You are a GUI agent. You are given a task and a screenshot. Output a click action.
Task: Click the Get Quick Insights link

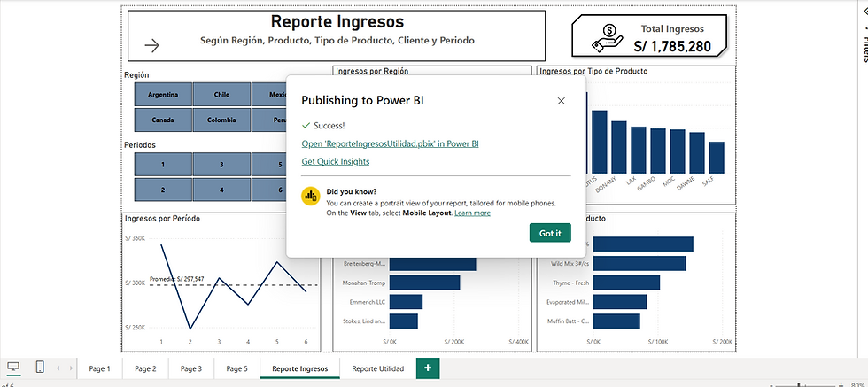[x=336, y=162]
